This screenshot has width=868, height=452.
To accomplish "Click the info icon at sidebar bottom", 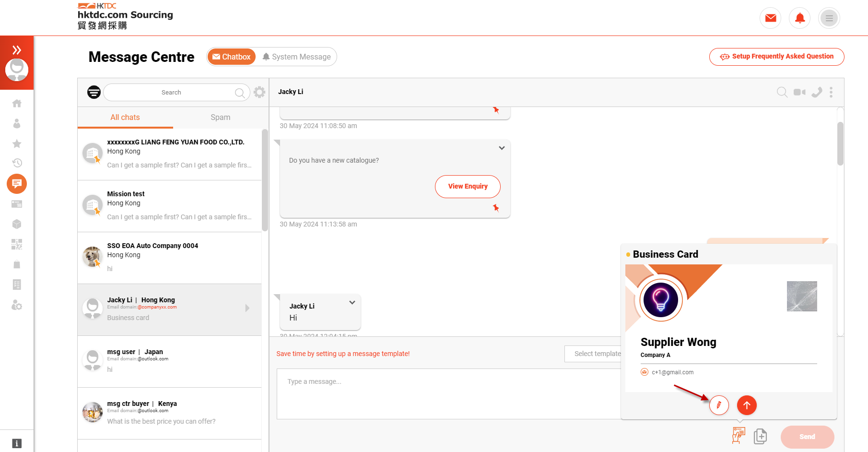I will 17,443.
